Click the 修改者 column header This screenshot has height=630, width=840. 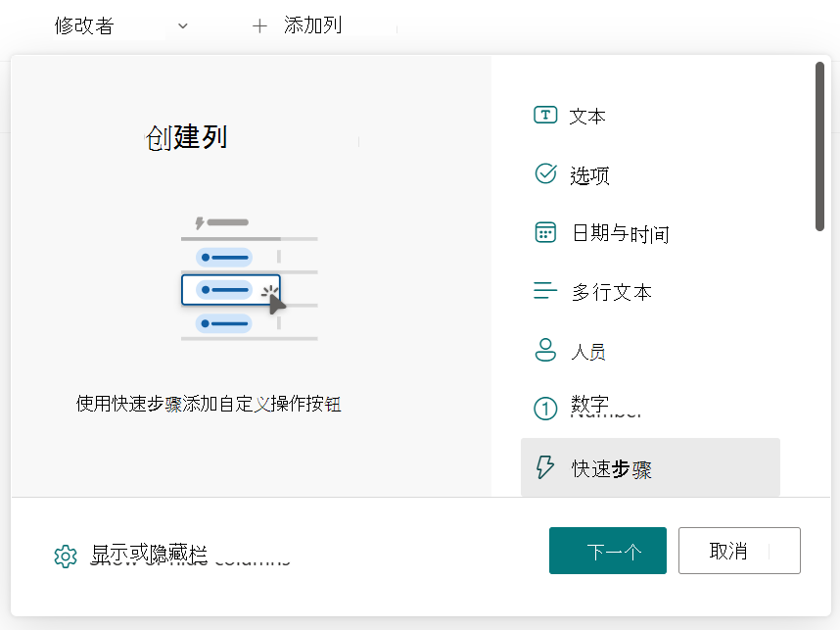[x=84, y=25]
